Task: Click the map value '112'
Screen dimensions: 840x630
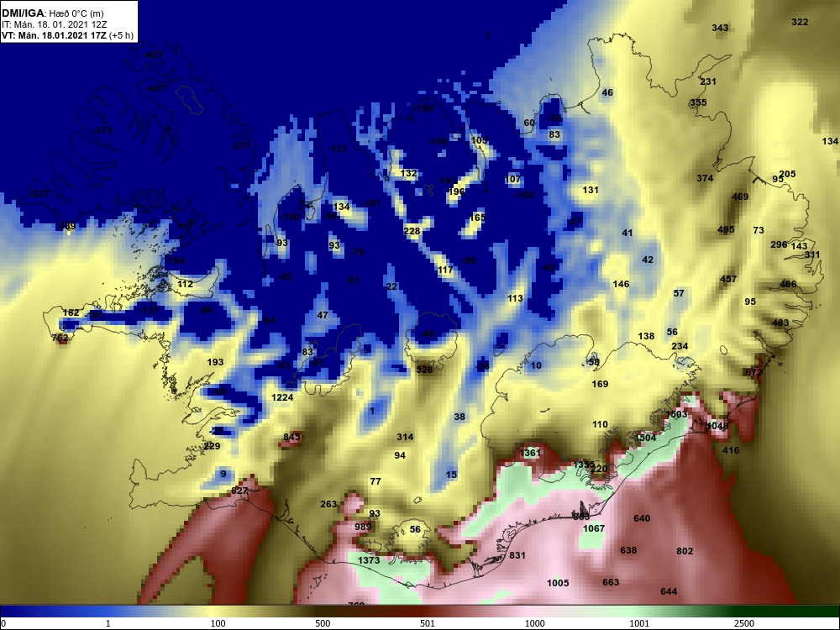Action: tap(185, 285)
